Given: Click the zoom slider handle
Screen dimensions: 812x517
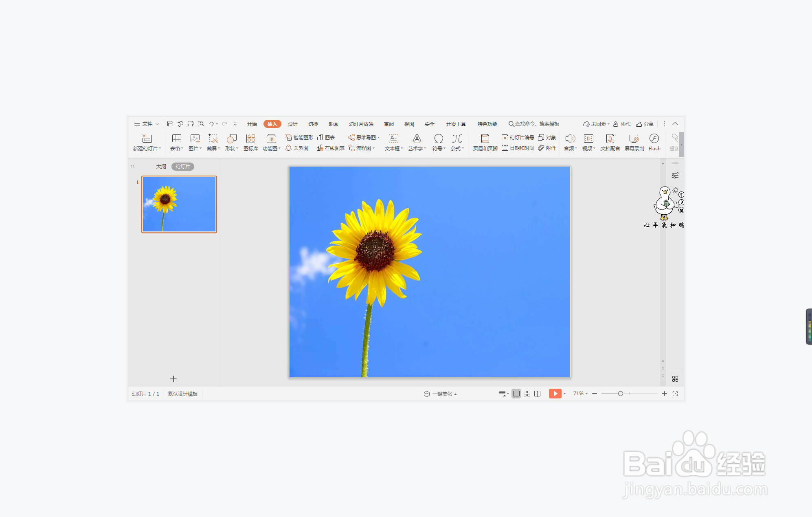Looking at the screenshot, I should (x=620, y=394).
